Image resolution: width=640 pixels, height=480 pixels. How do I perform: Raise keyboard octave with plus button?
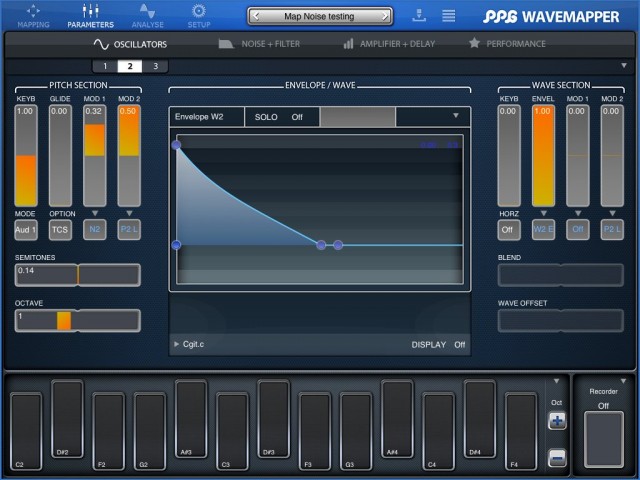(557, 421)
